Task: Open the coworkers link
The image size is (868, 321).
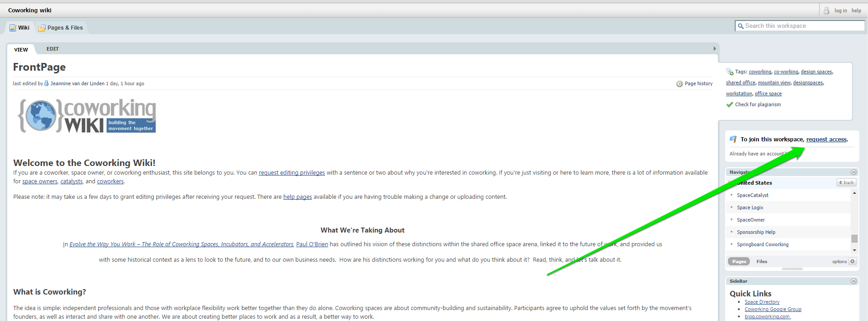Action: 110,181
